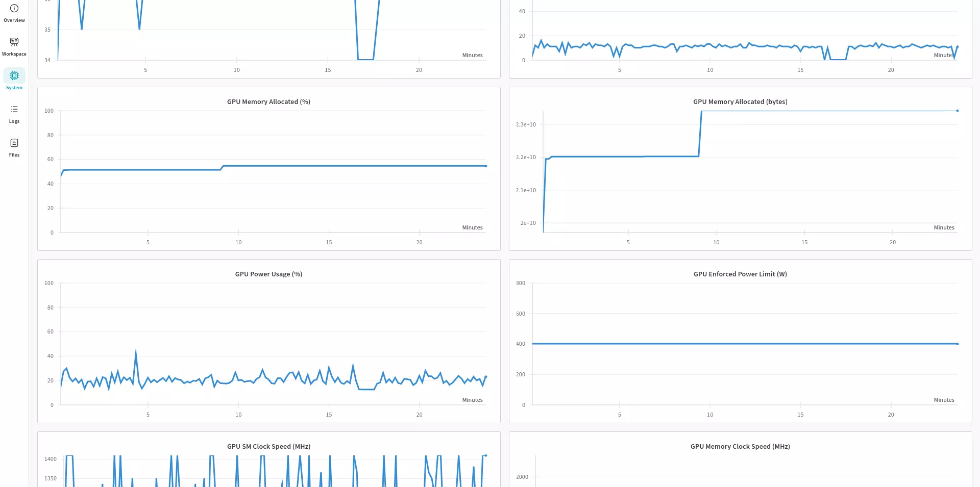The image size is (980, 487).
Task: Open the Logs list icon
Action: pos(14,113)
